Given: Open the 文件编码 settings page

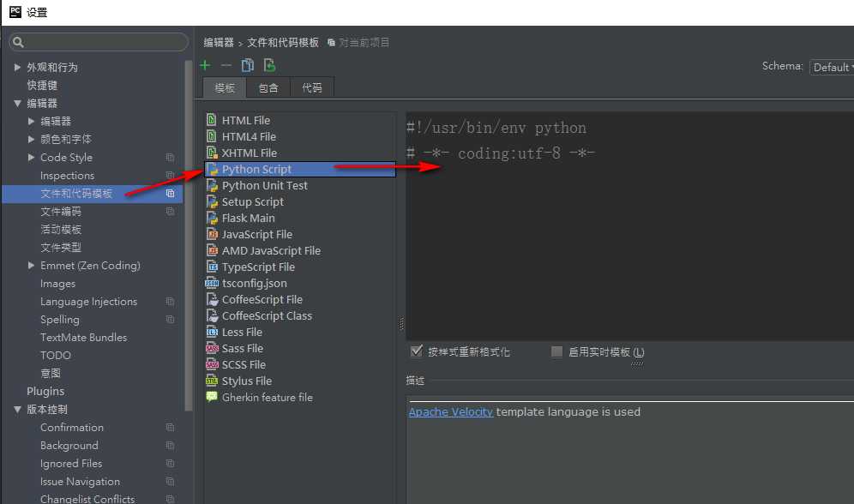Looking at the screenshot, I should click(61, 211).
